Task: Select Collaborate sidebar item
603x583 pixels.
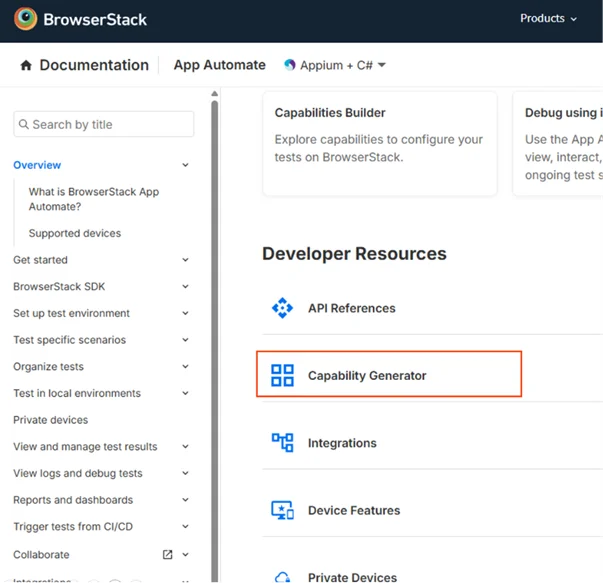Action: click(x=41, y=555)
